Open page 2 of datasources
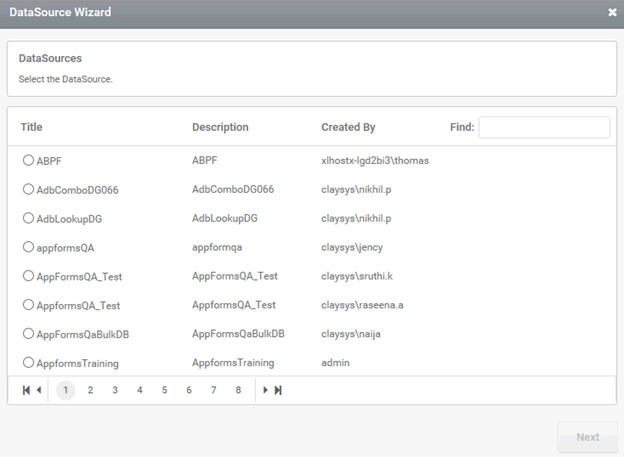The width and height of the screenshot is (624, 457). pyautogui.click(x=90, y=390)
